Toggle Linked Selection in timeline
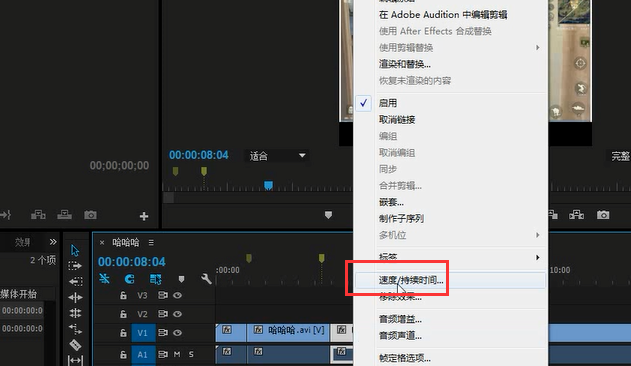This screenshot has width=631, height=366. pos(155,279)
